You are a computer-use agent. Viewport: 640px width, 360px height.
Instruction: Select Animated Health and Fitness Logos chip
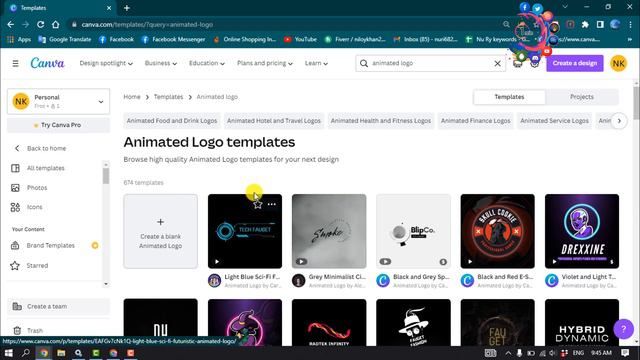click(381, 121)
